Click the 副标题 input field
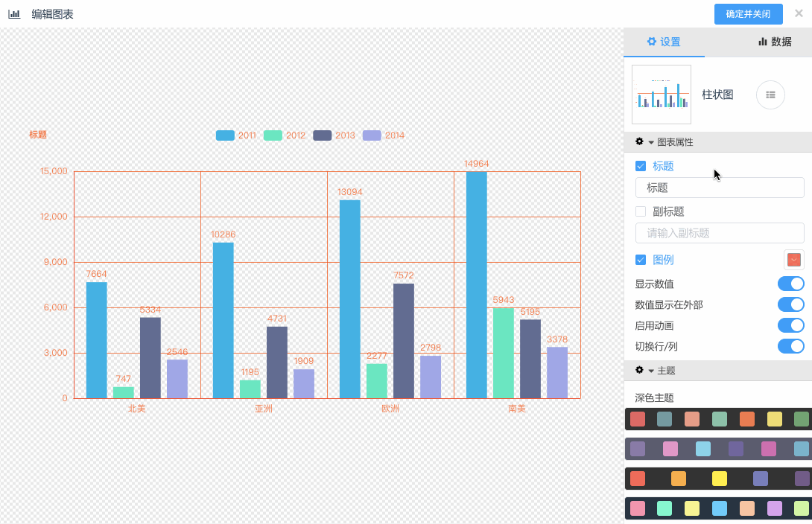The width and height of the screenshot is (812, 524). [719, 233]
